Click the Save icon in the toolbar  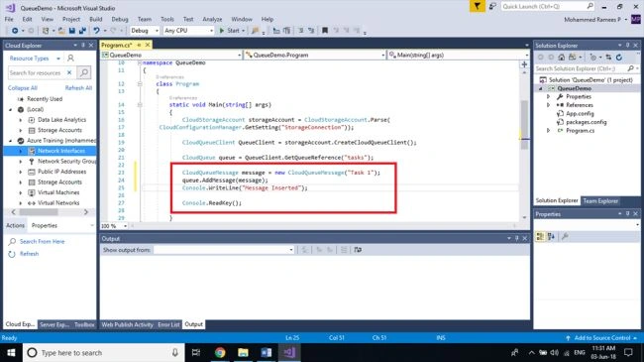pyautogui.click(x=72, y=31)
